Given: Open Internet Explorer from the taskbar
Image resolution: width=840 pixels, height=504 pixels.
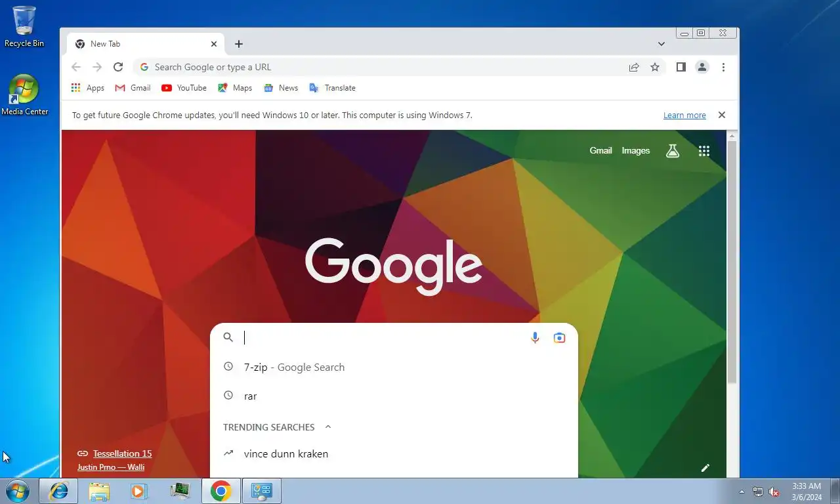Looking at the screenshot, I should 58,491.
